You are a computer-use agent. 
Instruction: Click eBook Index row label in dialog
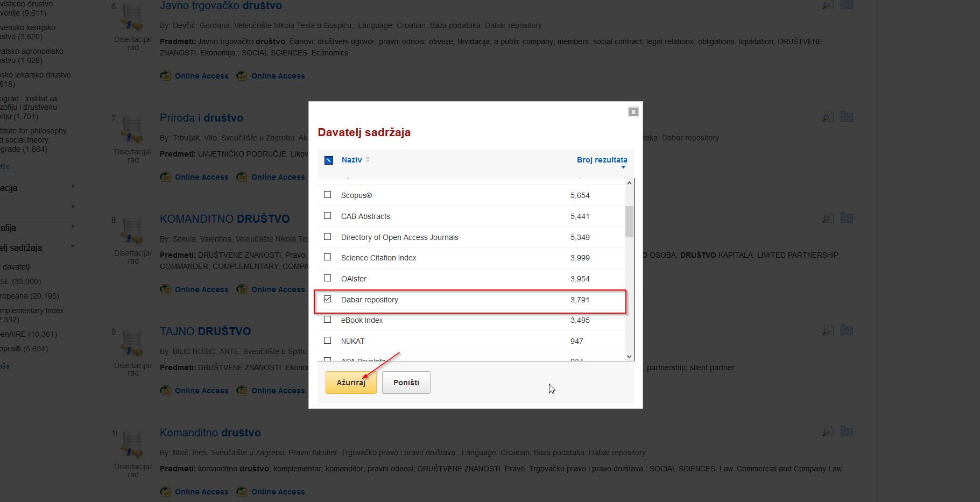point(362,320)
